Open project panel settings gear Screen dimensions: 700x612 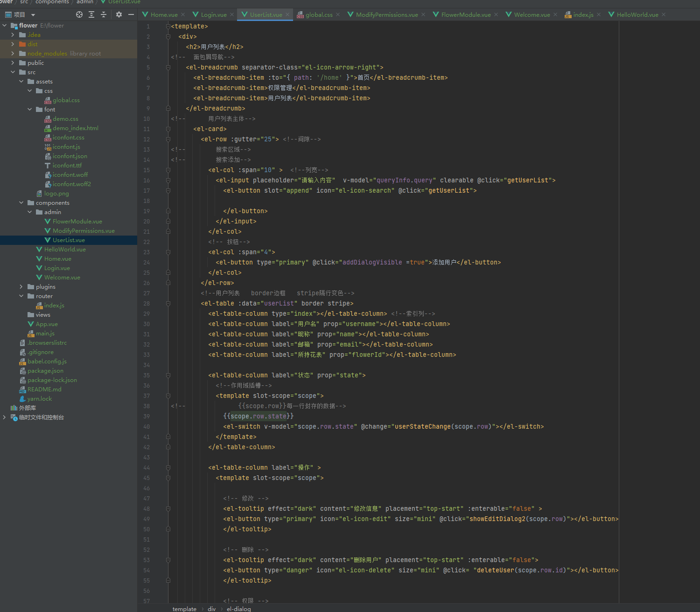click(x=119, y=14)
